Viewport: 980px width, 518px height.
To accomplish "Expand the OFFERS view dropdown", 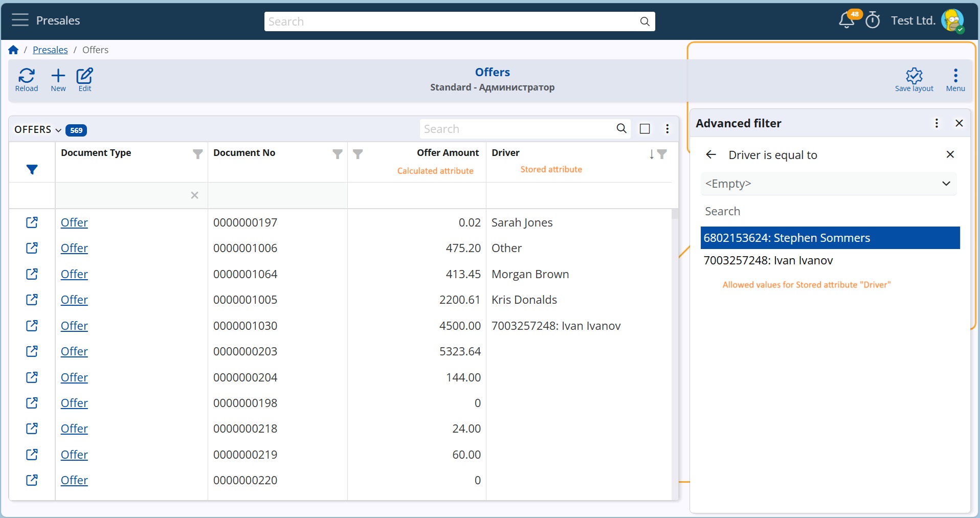I will [x=58, y=130].
